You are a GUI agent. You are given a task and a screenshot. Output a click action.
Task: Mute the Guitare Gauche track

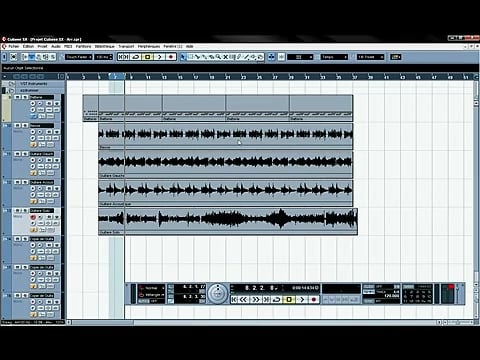tap(17, 154)
